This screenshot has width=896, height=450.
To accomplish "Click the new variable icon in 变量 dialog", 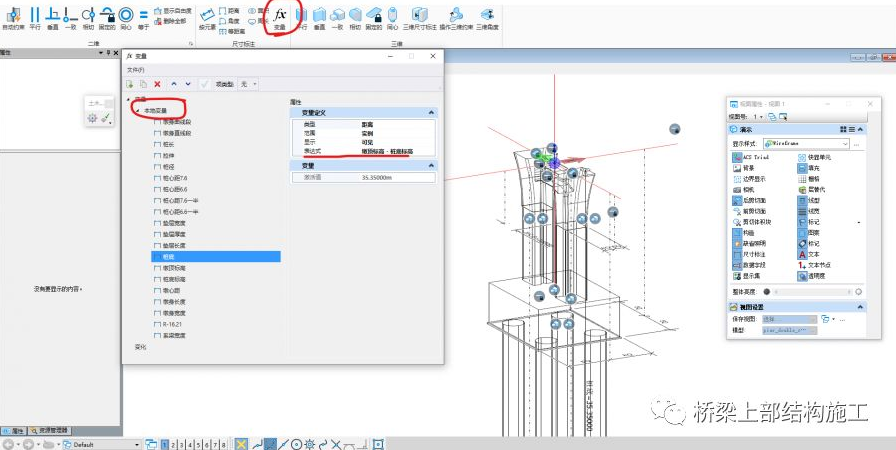I will pos(130,84).
